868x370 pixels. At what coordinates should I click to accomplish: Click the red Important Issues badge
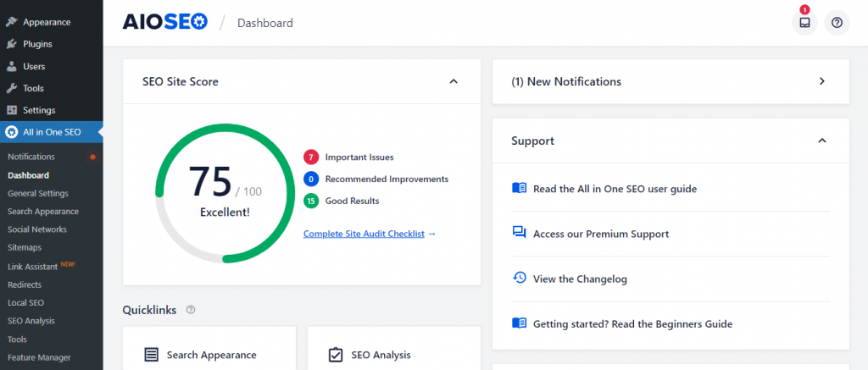tap(311, 157)
